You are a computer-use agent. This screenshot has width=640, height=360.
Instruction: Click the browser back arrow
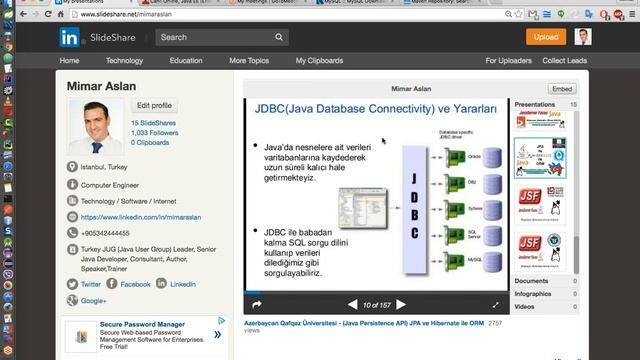tap(23, 14)
